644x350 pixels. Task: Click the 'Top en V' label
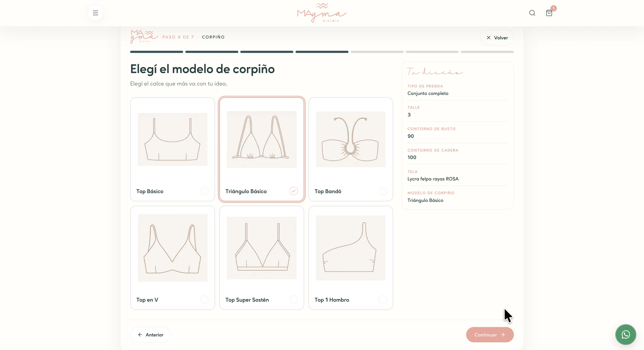[147, 299]
